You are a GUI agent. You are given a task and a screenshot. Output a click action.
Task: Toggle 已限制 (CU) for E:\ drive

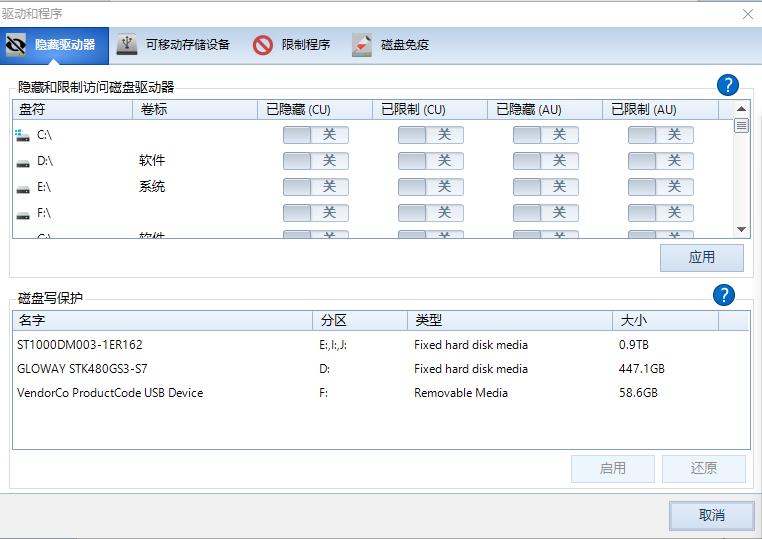[x=431, y=187]
